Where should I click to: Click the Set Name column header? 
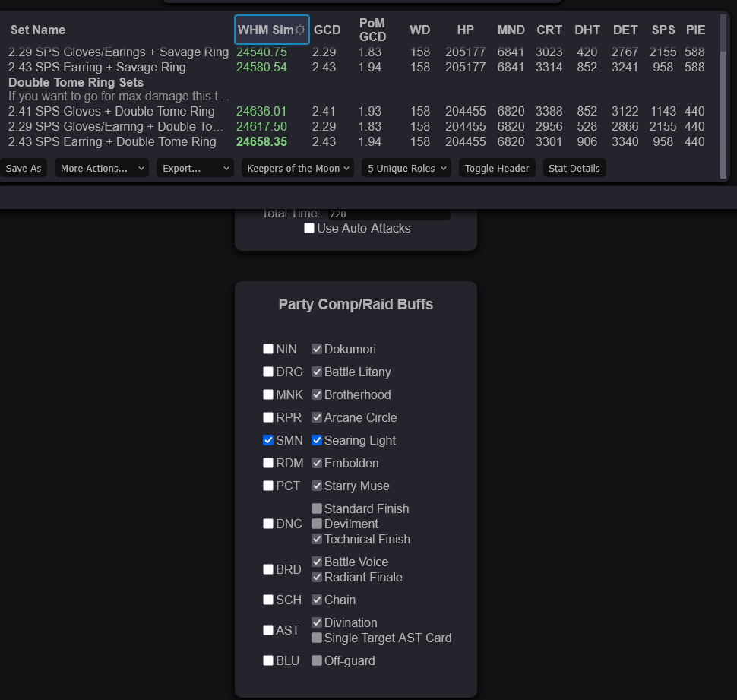tap(37, 30)
